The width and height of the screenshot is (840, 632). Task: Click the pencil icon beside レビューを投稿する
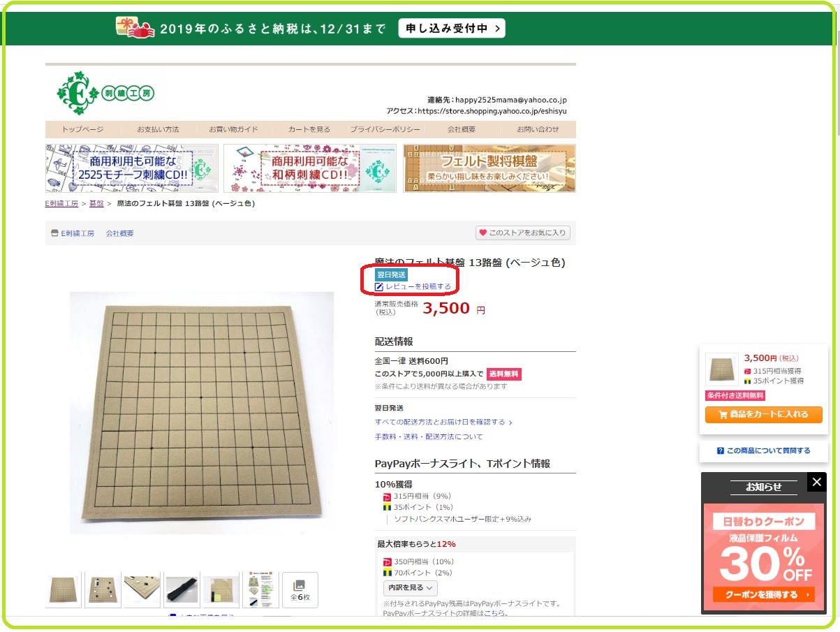pyautogui.click(x=379, y=287)
